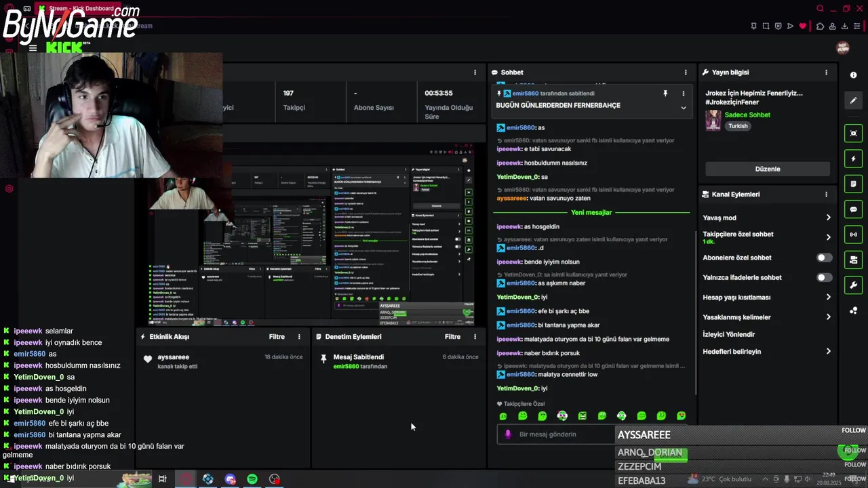Open Kanal Eylemleri panel three-dot menu
The width and height of the screenshot is (868, 488).
(x=826, y=194)
